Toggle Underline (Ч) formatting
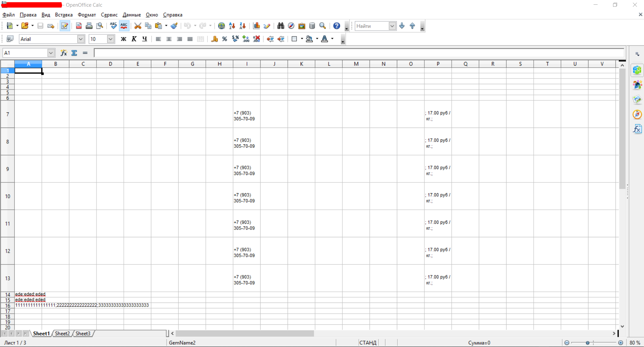 (145, 39)
